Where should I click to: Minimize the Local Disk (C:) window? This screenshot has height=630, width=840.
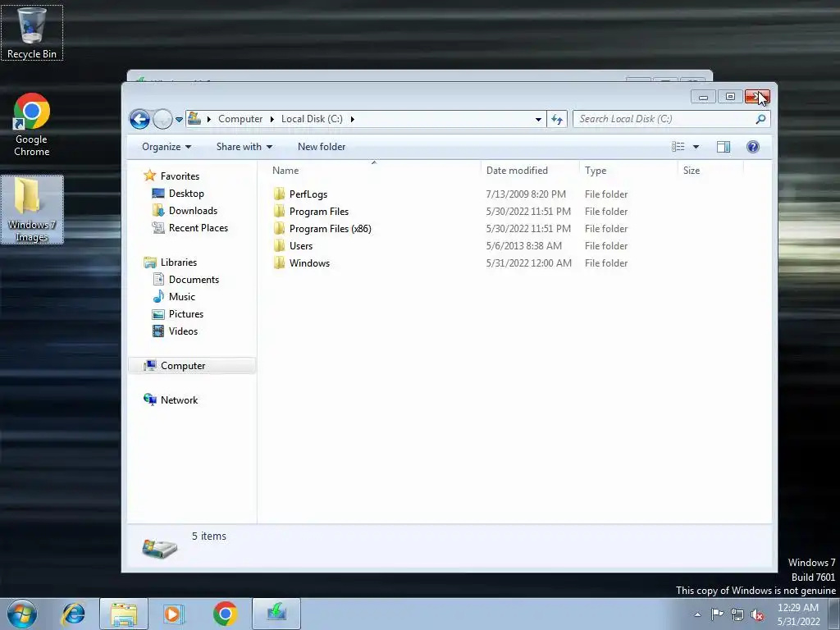[703, 97]
